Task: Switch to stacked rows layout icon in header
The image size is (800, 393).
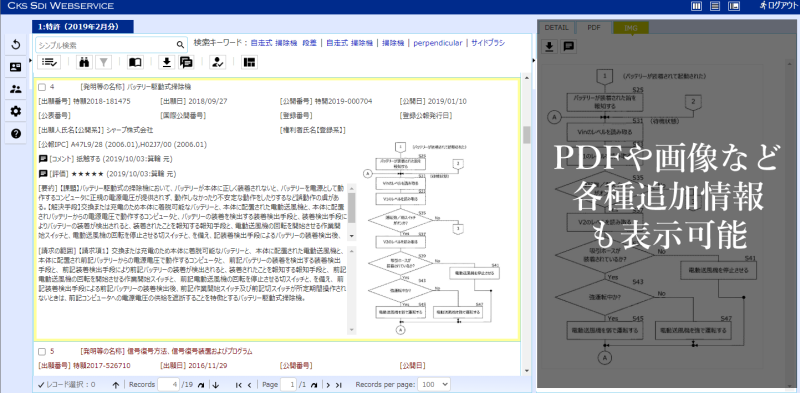Action: click(x=715, y=6)
